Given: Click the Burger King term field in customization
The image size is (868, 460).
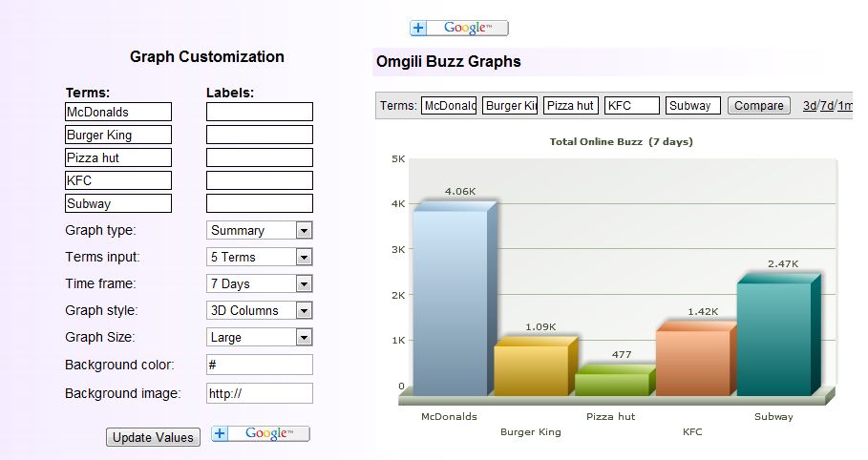Looking at the screenshot, I should point(118,135).
